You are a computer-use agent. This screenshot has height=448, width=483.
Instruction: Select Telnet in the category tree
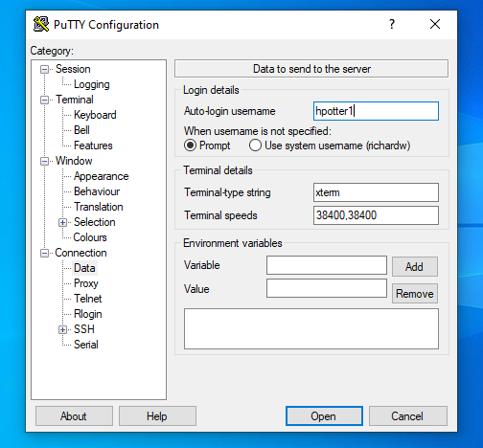click(87, 299)
